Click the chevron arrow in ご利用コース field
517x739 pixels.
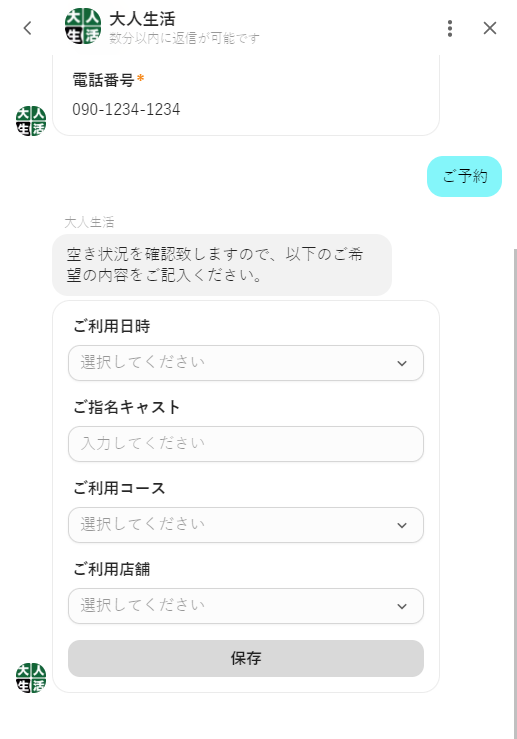pyautogui.click(x=402, y=526)
